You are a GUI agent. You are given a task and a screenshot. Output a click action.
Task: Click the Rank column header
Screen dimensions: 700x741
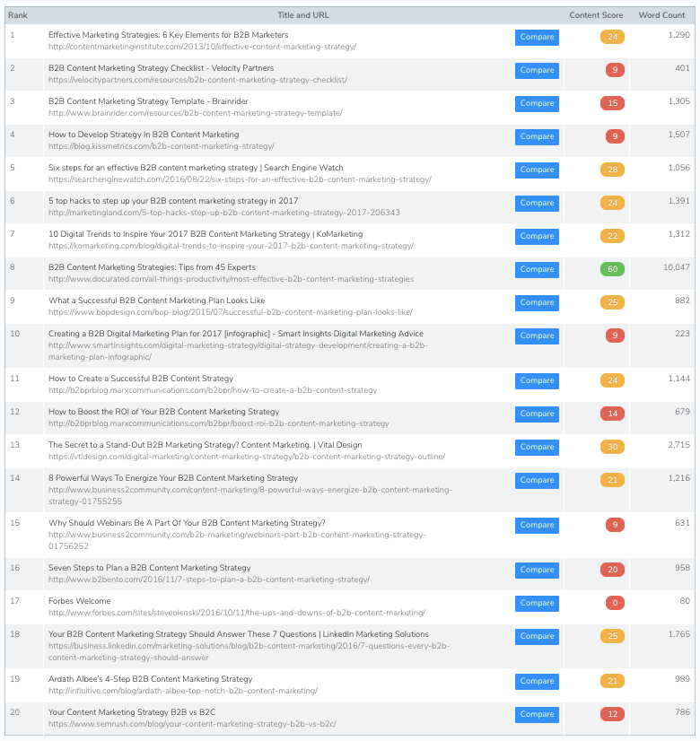[x=18, y=15]
